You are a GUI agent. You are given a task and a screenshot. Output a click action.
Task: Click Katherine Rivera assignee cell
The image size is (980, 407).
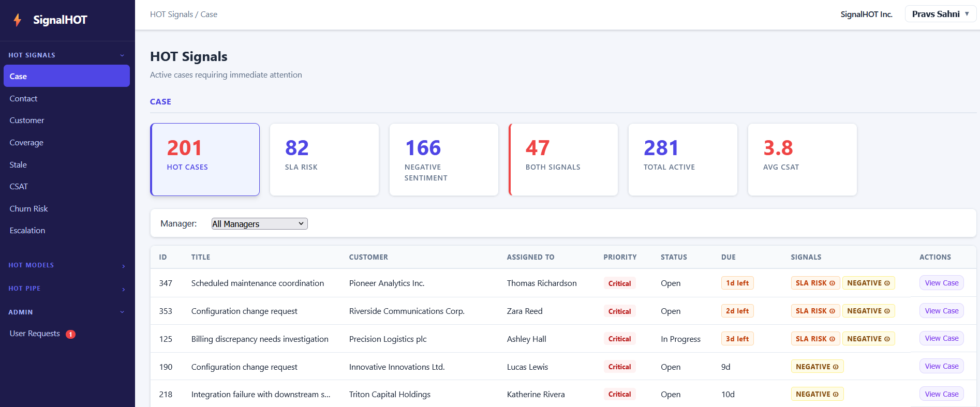(x=536, y=395)
